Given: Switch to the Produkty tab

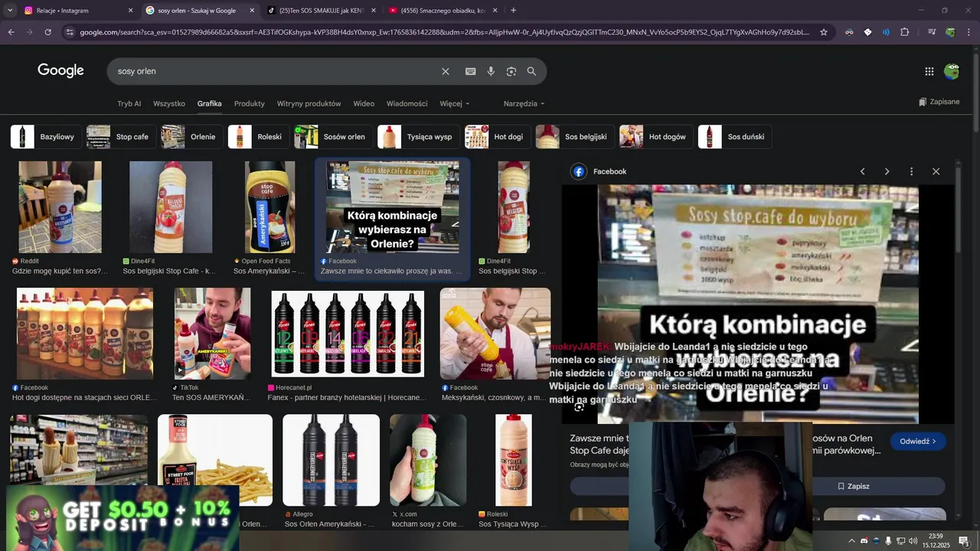Looking at the screenshot, I should (x=250, y=103).
